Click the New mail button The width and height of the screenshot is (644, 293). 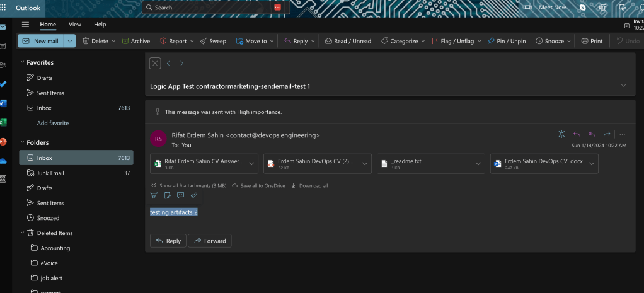click(41, 41)
